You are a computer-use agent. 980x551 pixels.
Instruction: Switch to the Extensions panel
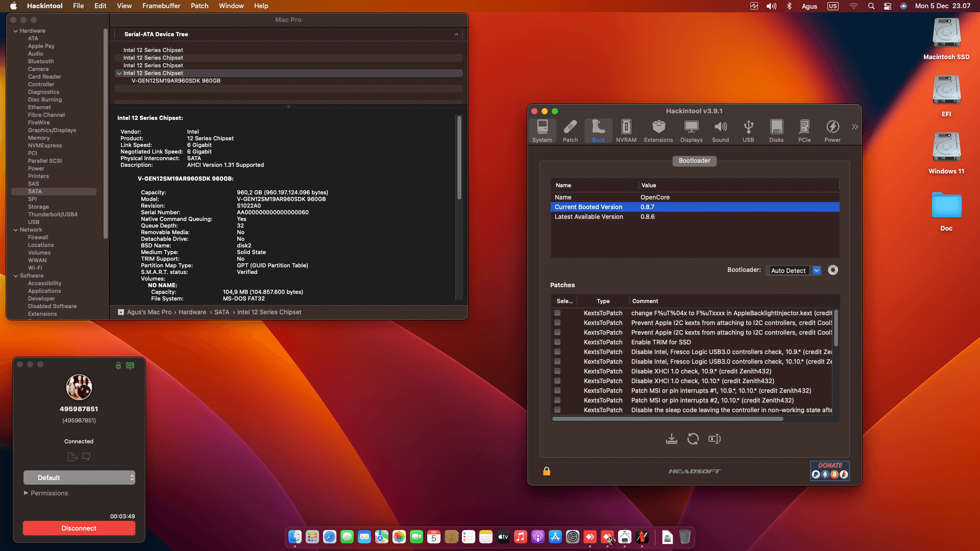pos(658,131)
